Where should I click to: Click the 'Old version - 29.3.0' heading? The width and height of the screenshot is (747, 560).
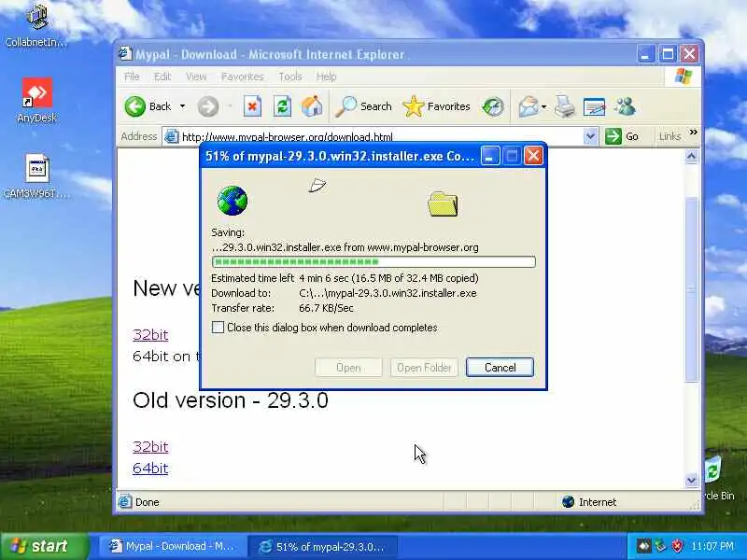231,400
